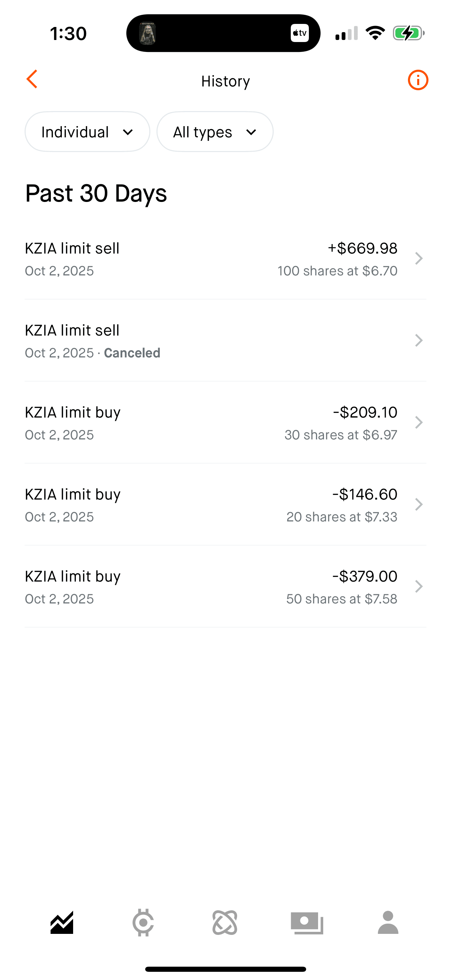Screen dimensions: 451x980
Task: Go to the account profile tab
Action: (388, 923)
